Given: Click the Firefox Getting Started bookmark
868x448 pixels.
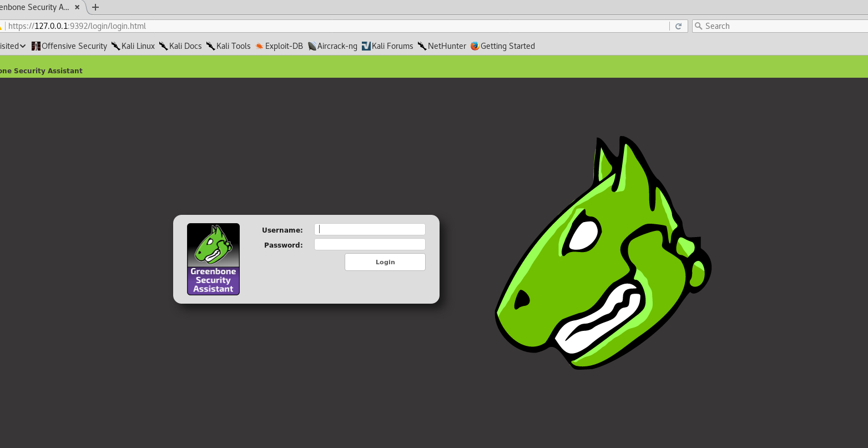Looking at the screenshot, I should (503, 46).
